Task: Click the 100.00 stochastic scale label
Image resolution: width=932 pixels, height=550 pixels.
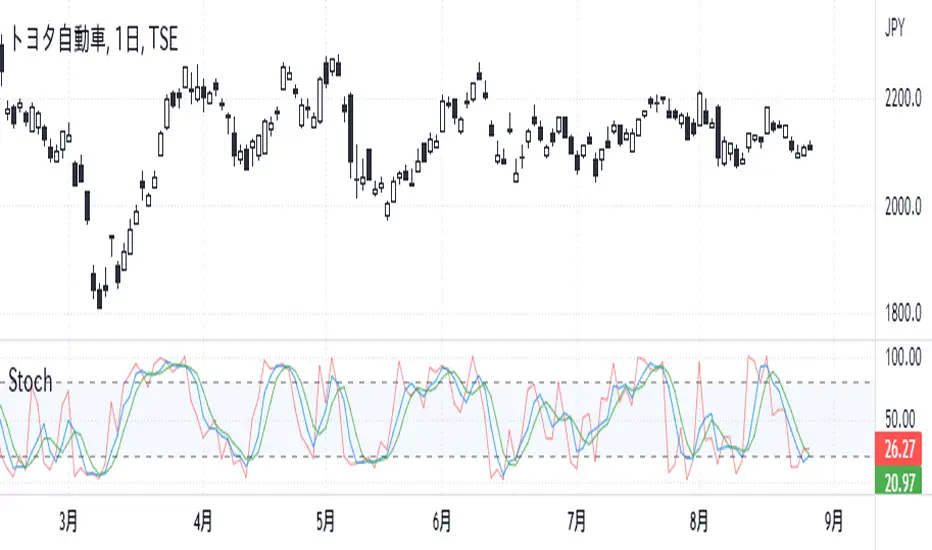Action: click(x=903, y=358)
